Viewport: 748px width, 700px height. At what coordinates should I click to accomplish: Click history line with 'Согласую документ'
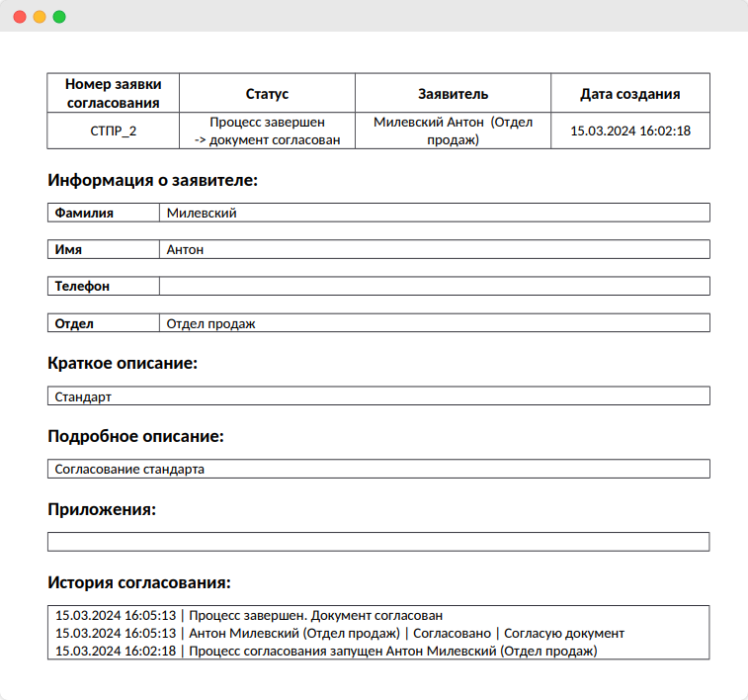340,633
